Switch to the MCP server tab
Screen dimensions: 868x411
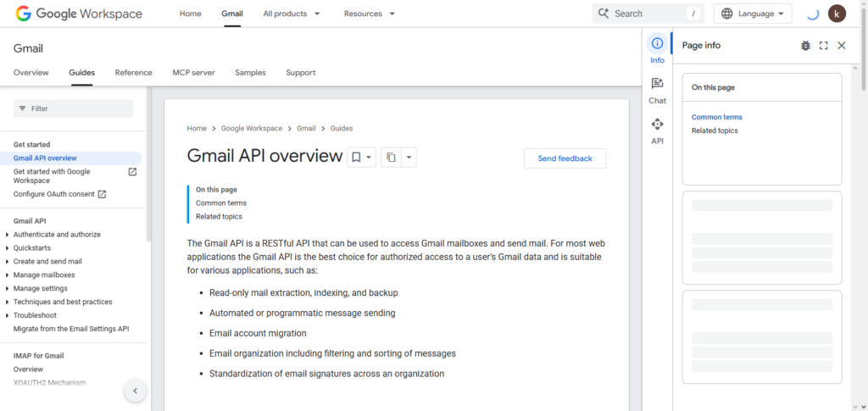[x=194, y=73]
